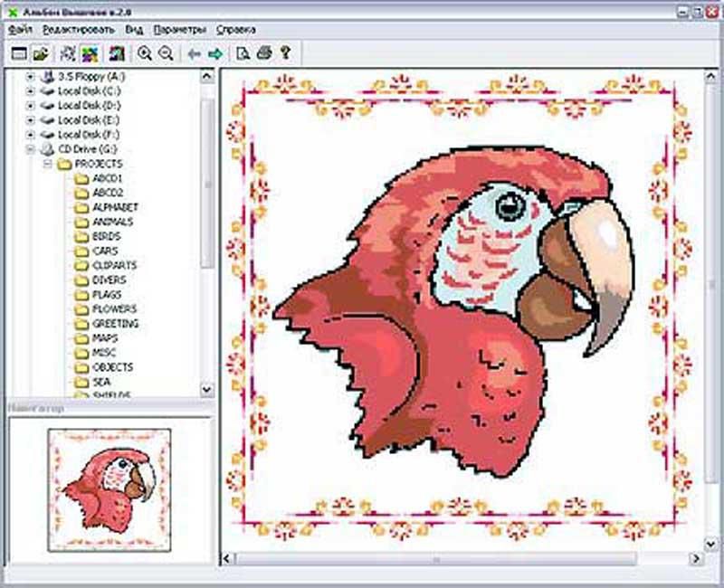724x588 pixels.
Task: Expand the Local Disk (C:) node
Action: click(x=31, y=90)
